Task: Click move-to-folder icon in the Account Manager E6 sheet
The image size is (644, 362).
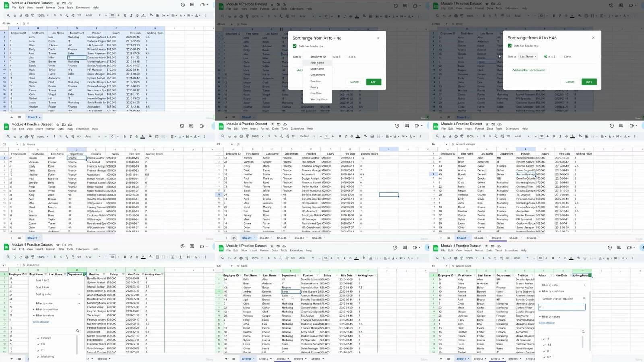Action: tap(493, 124)
